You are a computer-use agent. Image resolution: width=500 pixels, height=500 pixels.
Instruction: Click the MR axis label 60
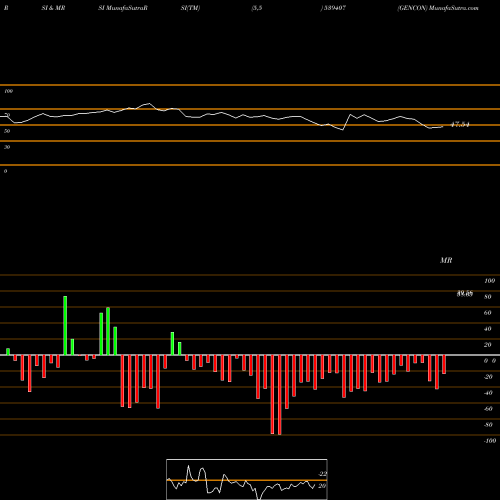click(x=488, y=313)
